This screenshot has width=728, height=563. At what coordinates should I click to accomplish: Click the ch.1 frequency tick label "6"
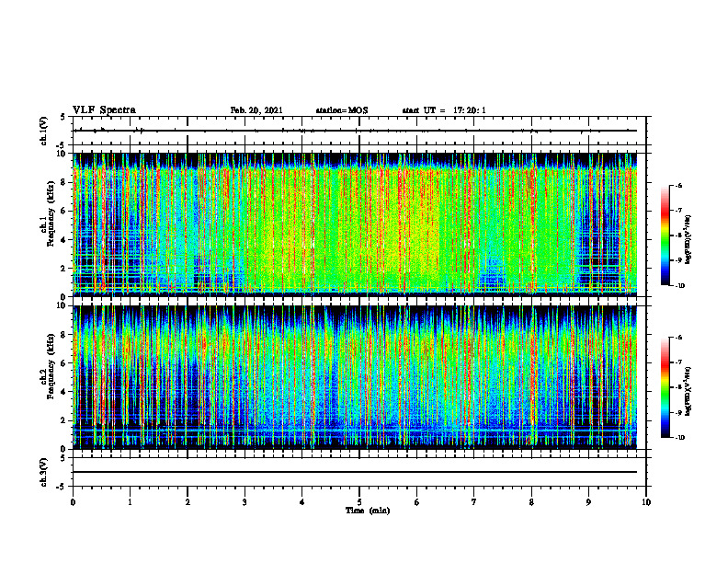[x=63, y=211]
